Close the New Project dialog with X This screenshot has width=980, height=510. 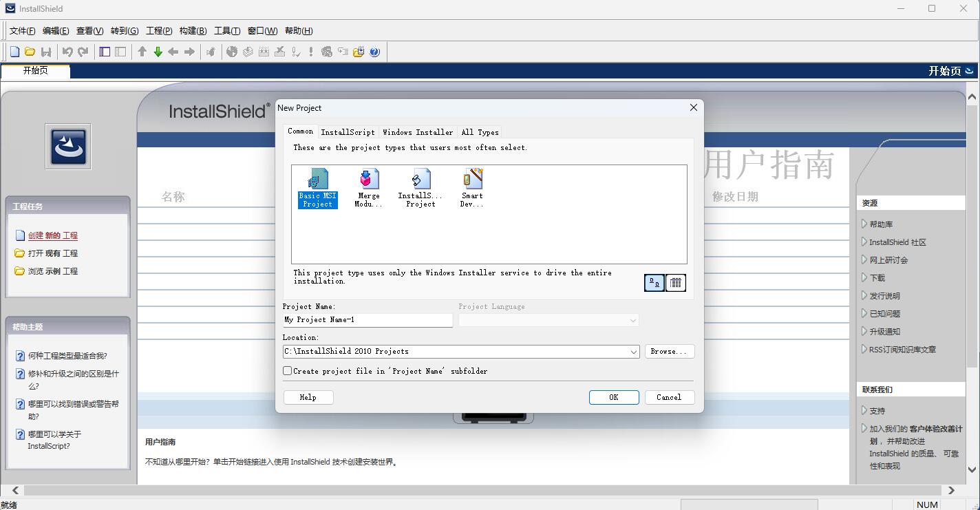tap(693, 107)
